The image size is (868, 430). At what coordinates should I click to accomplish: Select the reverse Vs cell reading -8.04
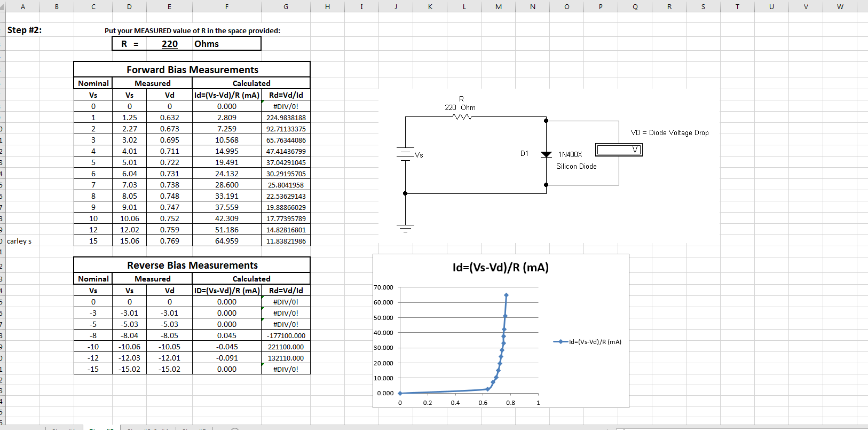(x=130, y=335)
